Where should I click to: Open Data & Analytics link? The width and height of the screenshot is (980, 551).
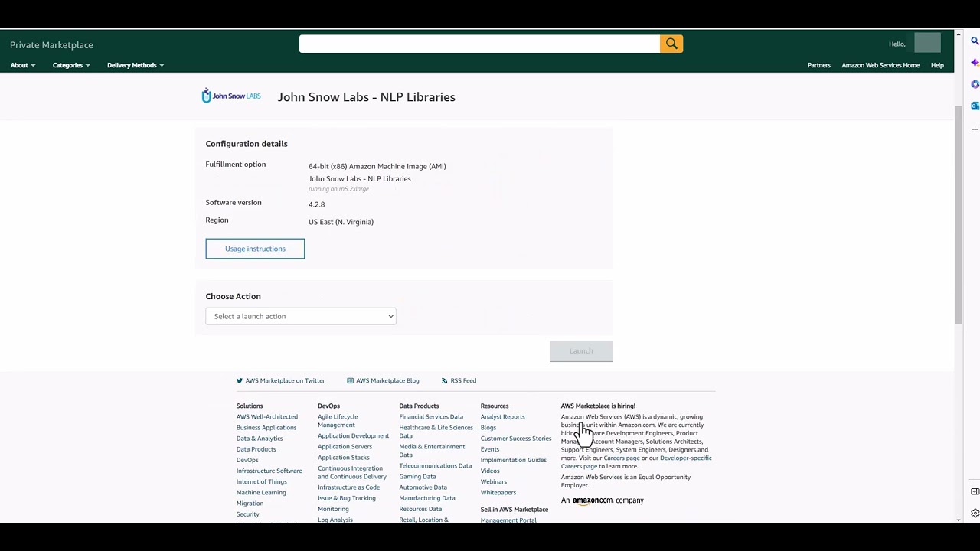pyautogui.click(x=260, y=439)
